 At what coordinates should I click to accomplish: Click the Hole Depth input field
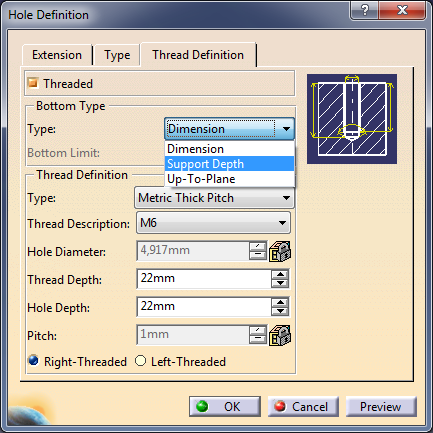(x=204, y=307)
